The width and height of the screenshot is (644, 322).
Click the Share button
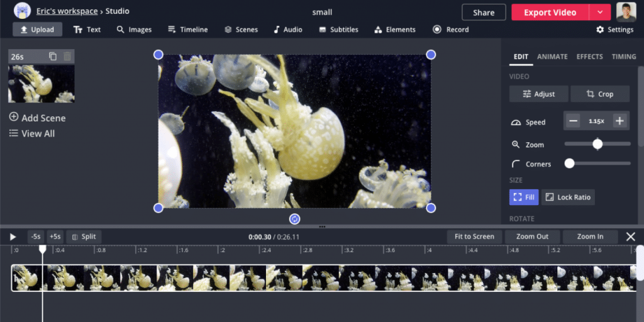click(484, 13)
